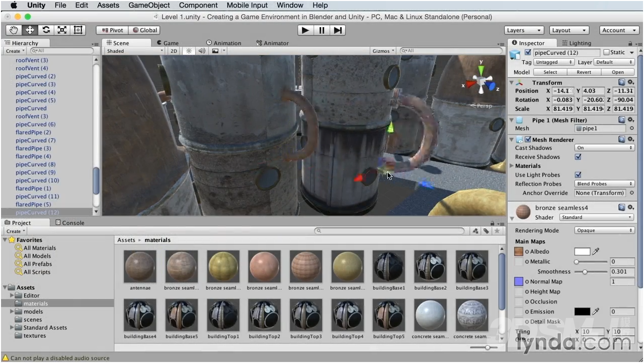The width and height of the screenshot is (644, 363).
Task: Select the Rotate tool
Action: 46,30
